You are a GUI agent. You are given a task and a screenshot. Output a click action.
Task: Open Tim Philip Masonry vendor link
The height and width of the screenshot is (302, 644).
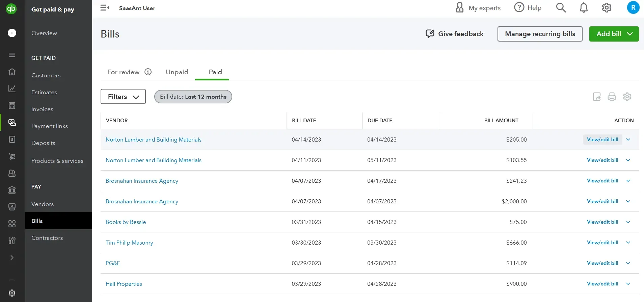coord(129,243)
